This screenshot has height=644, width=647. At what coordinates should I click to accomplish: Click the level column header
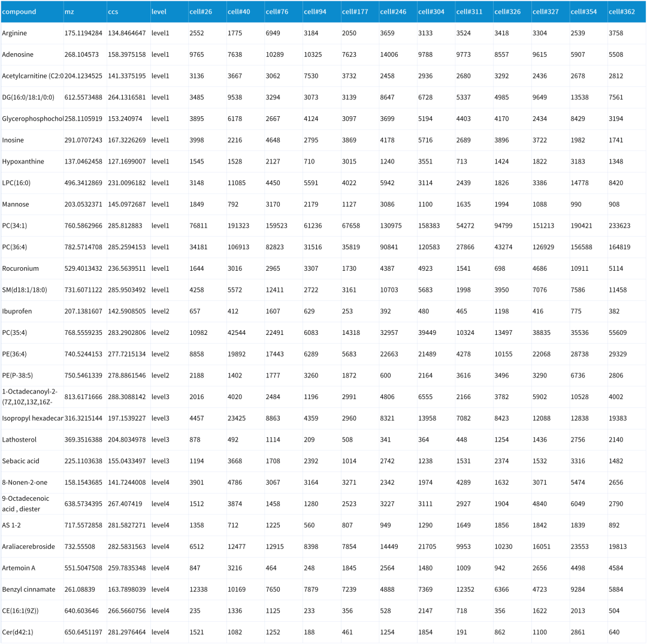click(169, 11)
